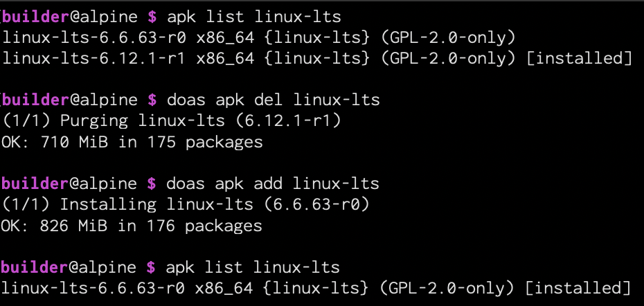Click the 'OK: 826 MiB in 176 packages' line
The image size is (644, 306).
tap(132, 226)
